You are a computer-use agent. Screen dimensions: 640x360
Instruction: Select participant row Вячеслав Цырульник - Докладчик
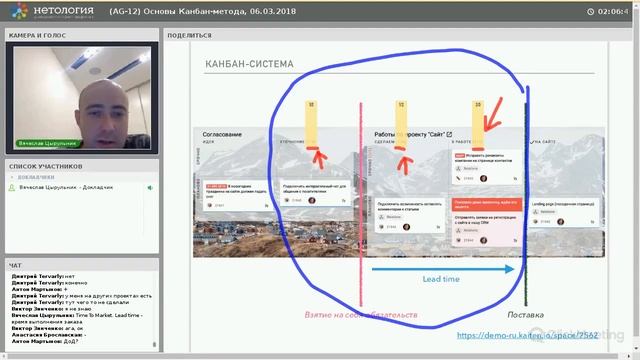point(82,187)
